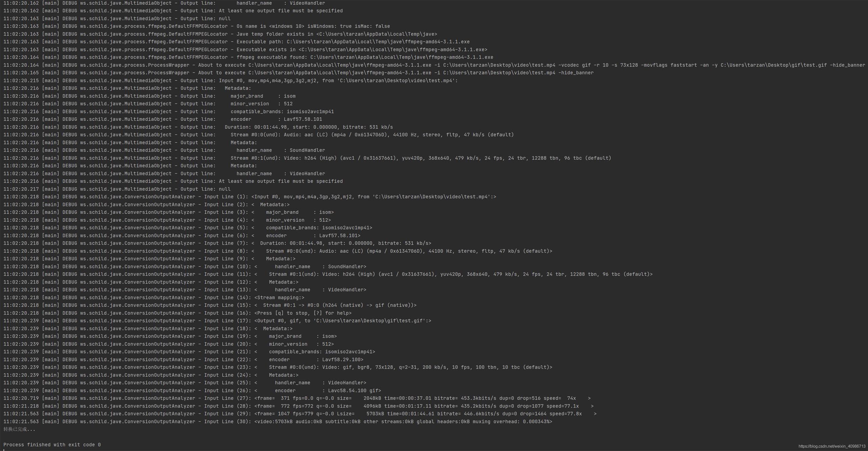Select Input Line (15) h264 to gif mapping
This screenshot has width=868, height=451.
[335, 305]
